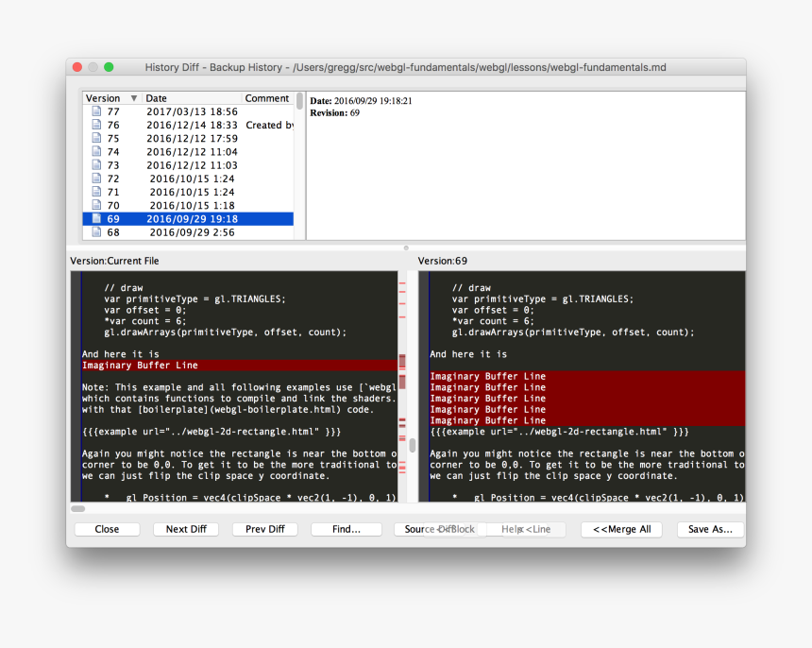
Task: Select the document icon beside version 76
Action: point(95,125)
